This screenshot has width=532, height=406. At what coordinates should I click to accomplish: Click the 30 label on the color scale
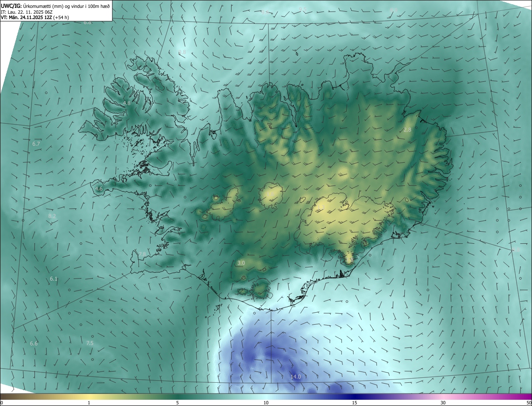(443, 403)
